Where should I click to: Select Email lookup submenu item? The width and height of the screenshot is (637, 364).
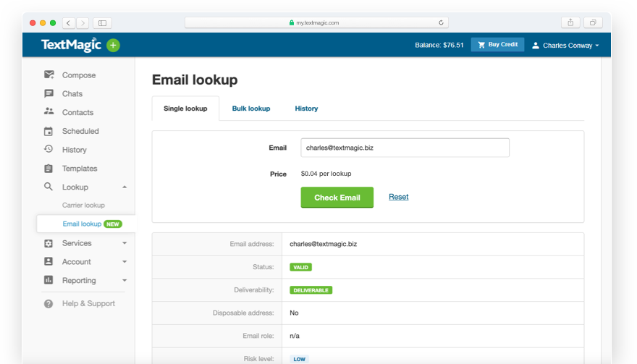(x=82, y=224)
